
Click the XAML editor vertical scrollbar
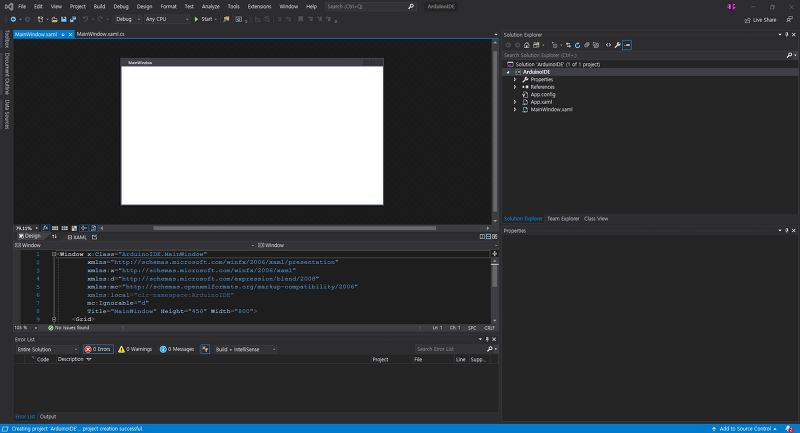(494, 276)
